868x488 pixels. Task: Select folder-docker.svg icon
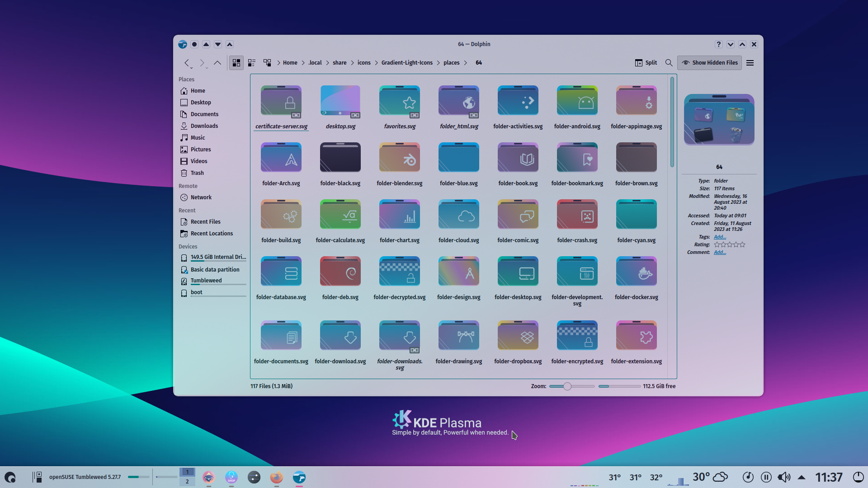(x=637, y=272)
